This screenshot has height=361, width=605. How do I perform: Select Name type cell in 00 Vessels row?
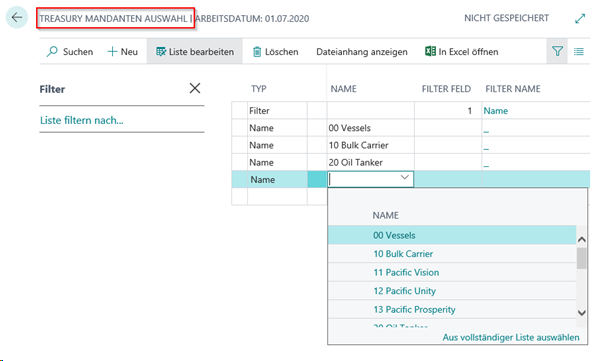277,128
